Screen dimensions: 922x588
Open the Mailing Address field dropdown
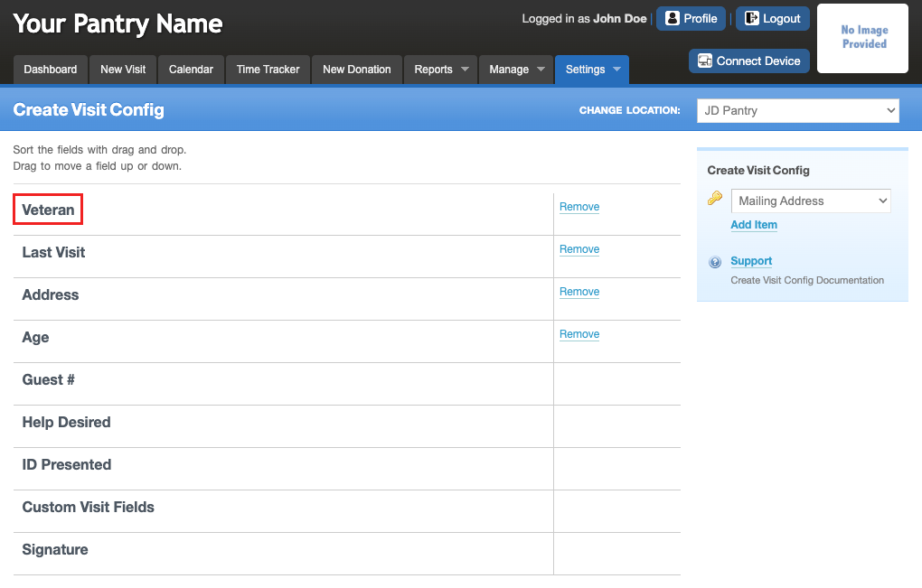click(x=811, y=201)
